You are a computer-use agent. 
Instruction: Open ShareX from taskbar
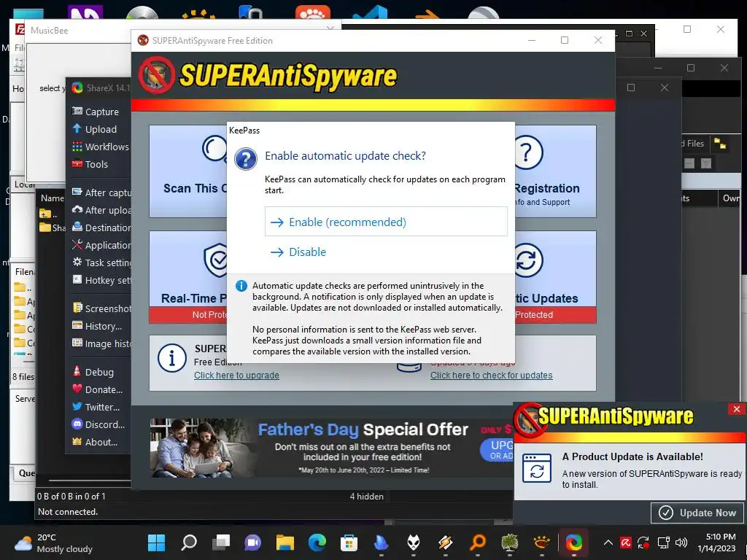[x=573, y=542]
